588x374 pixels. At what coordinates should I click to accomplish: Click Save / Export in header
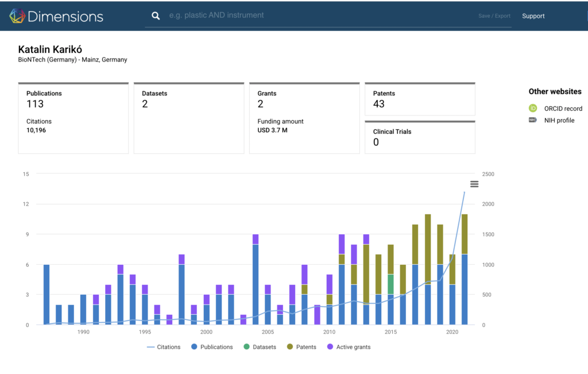pyautogui.click(x=494, y=16)
